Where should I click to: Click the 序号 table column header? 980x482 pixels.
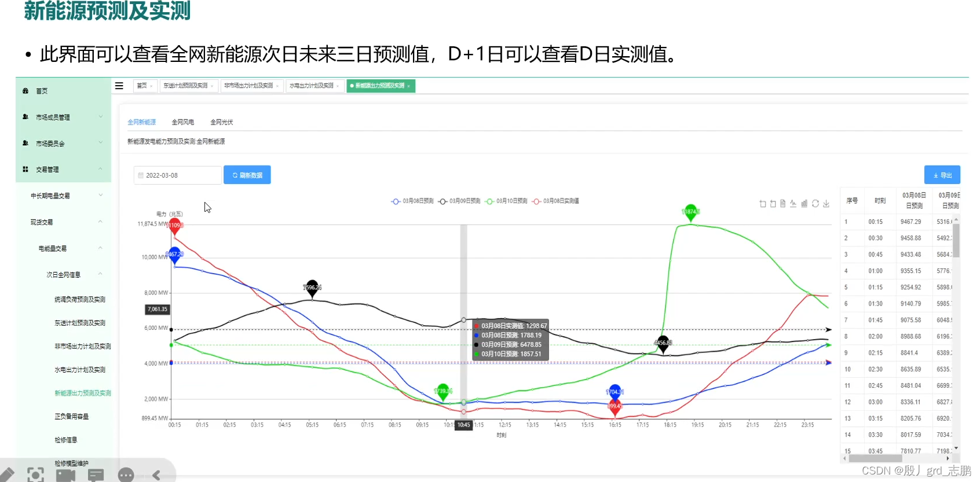pos(852,201)
